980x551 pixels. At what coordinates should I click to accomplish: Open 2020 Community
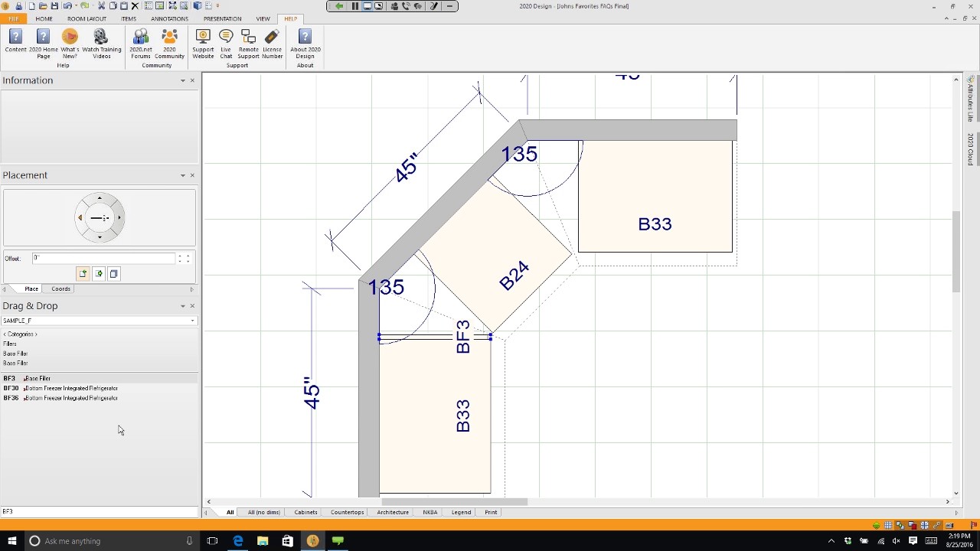click(x=169, y=43)
